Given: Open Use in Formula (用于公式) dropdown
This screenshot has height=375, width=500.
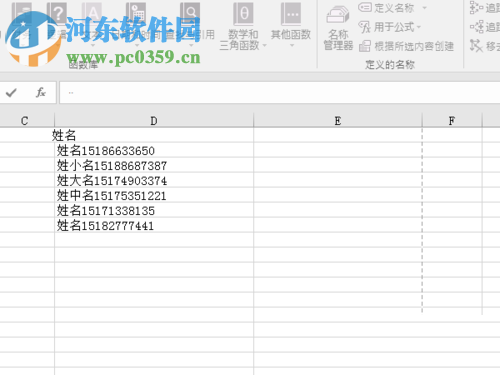Looking at the screenshot, I should [x=390, y=27].
